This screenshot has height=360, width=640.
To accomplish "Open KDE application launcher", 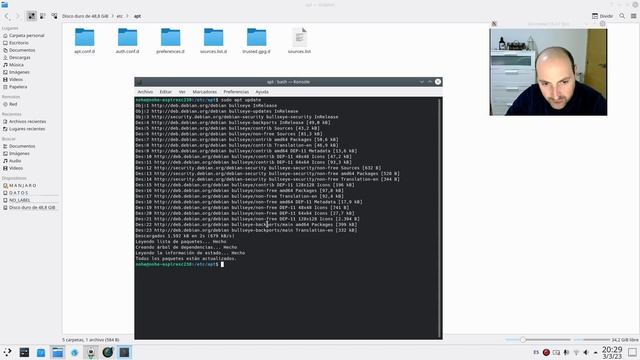I will click(x=7, y=352).
